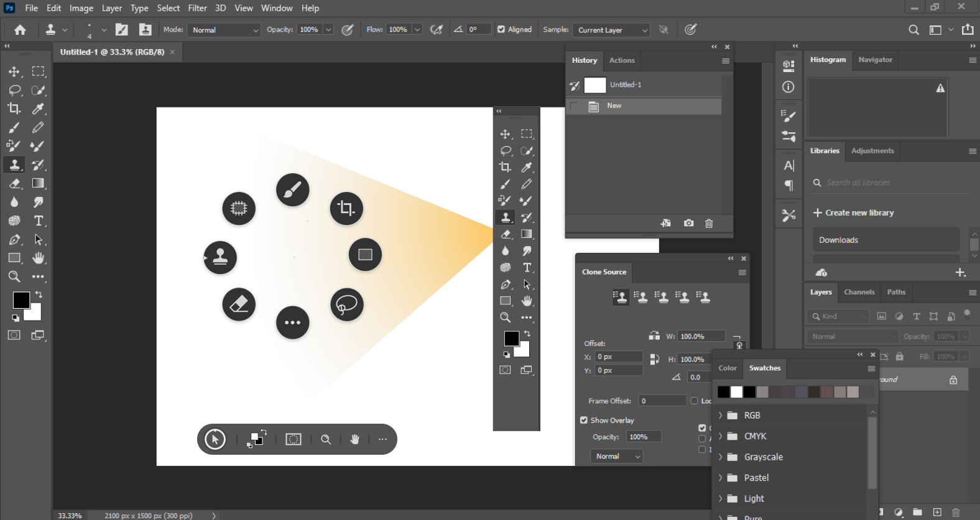This screenshot has width=980, height=520.
Task: Toggle the Aligned checkbox
Action: (501, 29)
